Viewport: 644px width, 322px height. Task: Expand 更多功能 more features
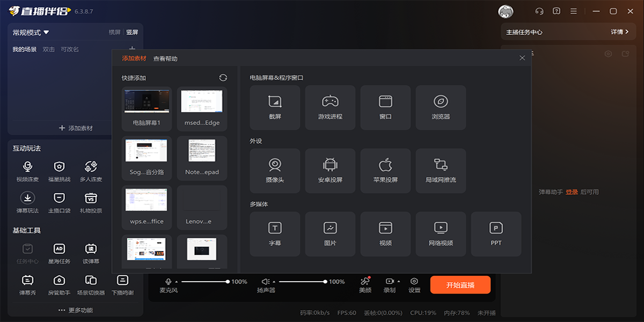coord(75,310)
